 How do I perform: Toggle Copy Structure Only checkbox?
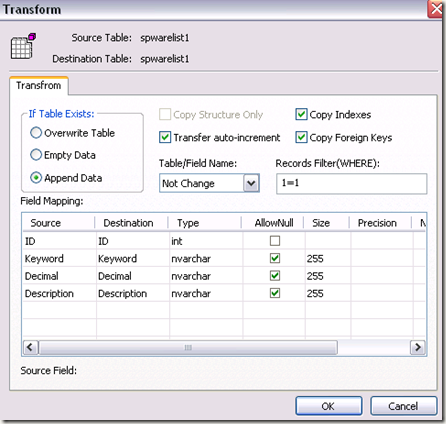click(x=165, y=114)
